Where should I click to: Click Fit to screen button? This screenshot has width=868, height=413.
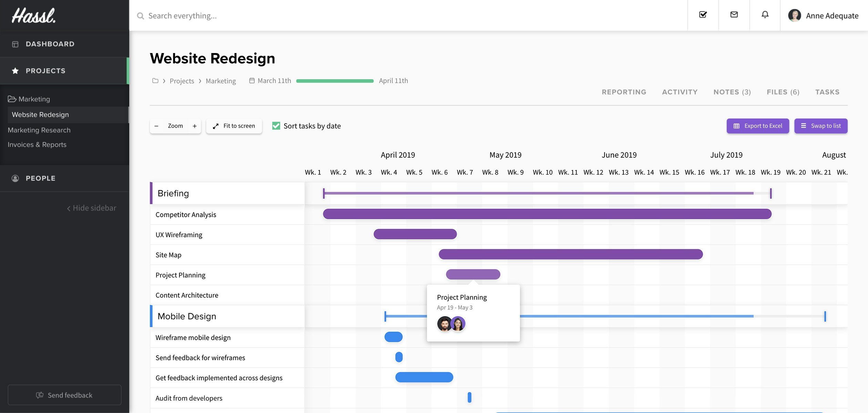tap(234, 126)
